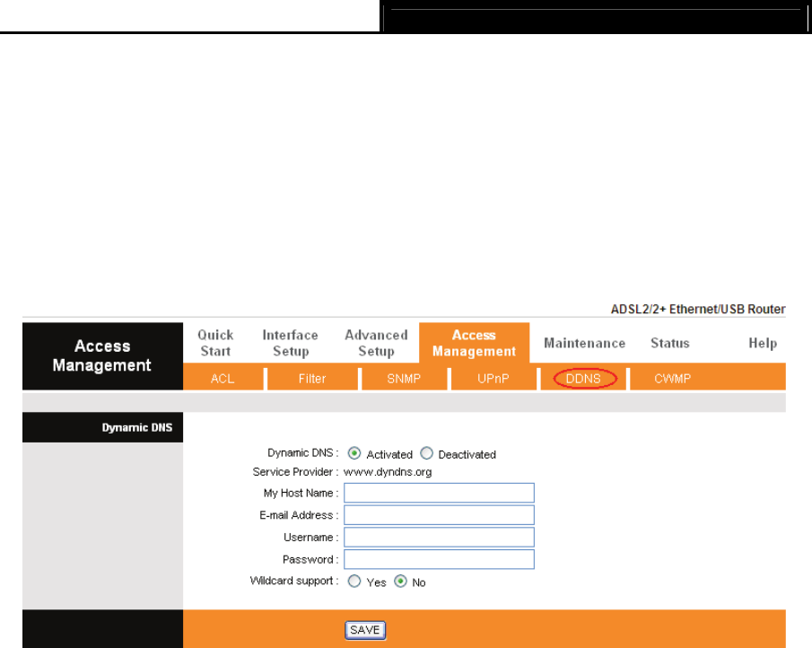
Task: Open the ACL submenu
Action: 223,379
